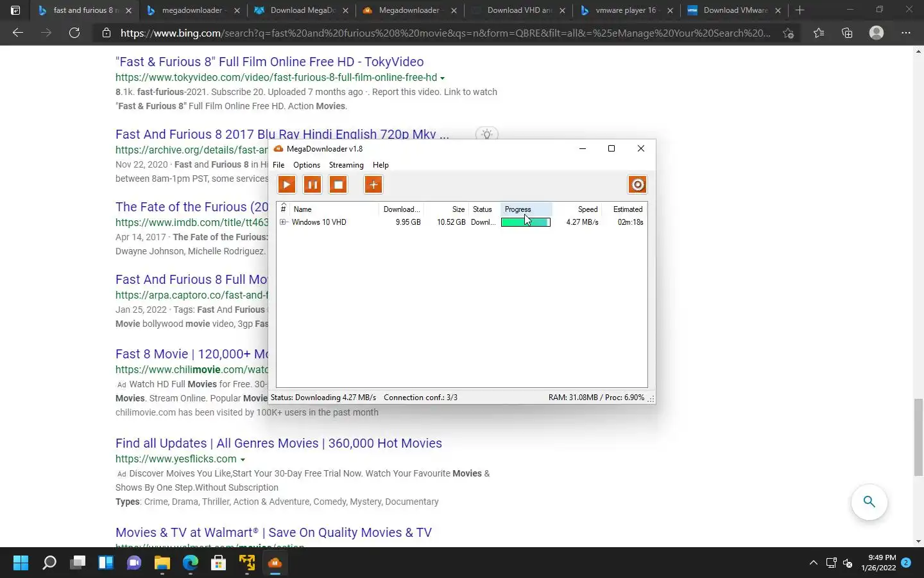Screen dimensions: 924x578
Task: Show hidden system tray icons chevron
Action: (x=814, y=563)
